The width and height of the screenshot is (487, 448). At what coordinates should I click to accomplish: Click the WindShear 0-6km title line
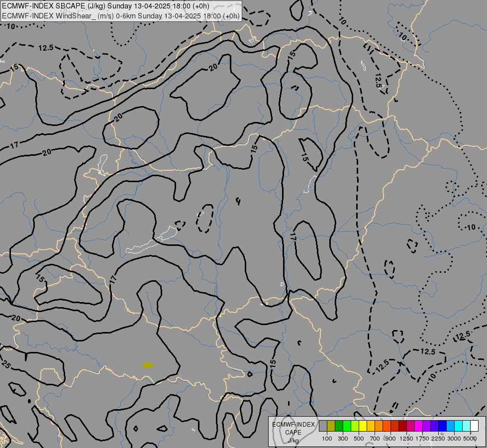121,16
